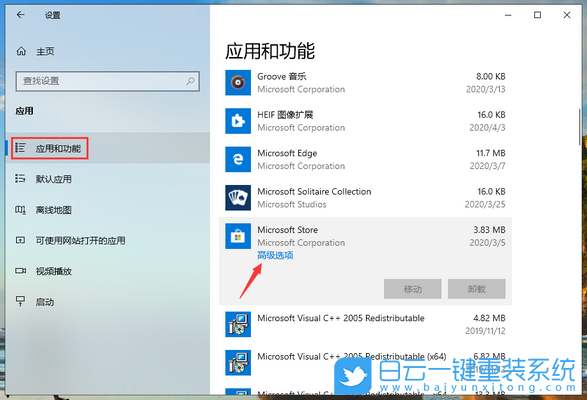Select the Microsoft Store entry name
Image resolution: width=587 pixels, height=400 pixels.
tap(288, 230)
